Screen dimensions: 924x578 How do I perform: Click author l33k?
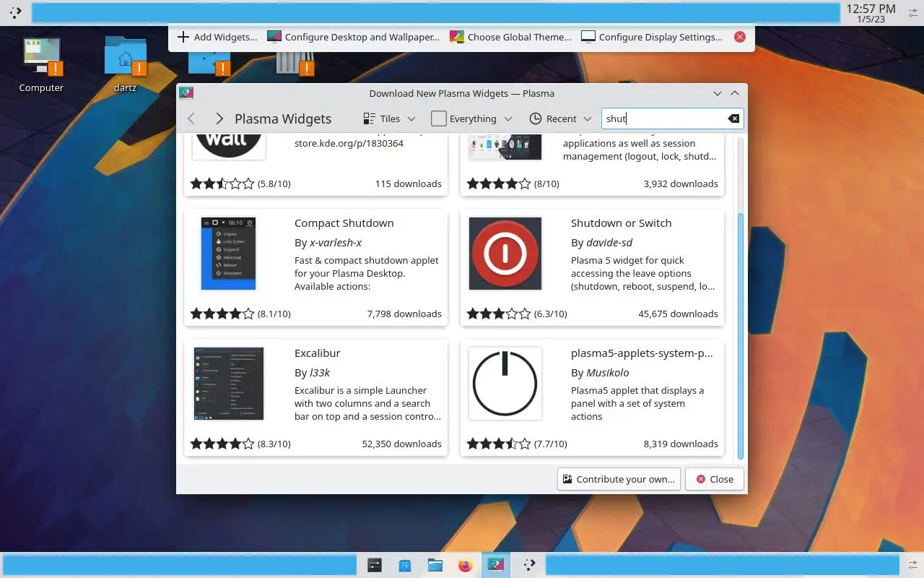click(320, 373)
